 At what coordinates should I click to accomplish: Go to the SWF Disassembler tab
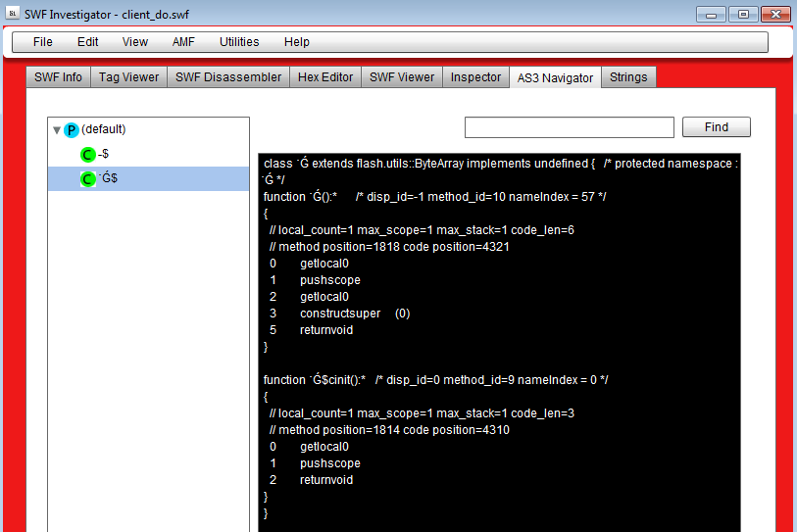tap(228, 77)
